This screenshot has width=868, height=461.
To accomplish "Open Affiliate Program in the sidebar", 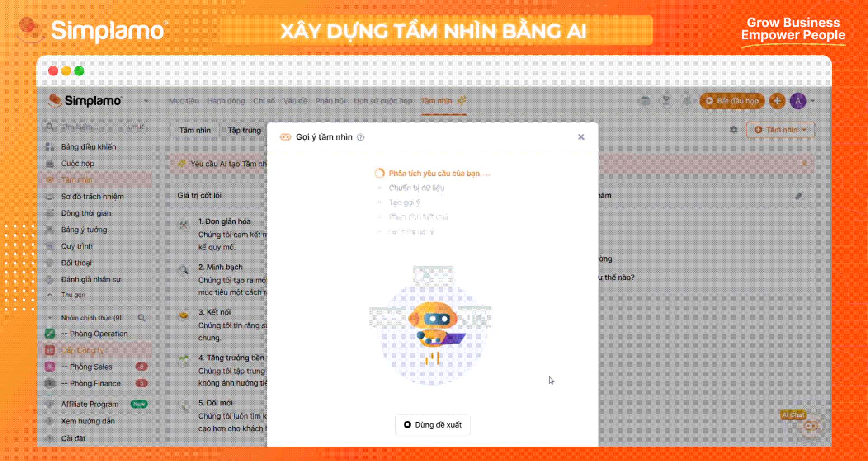I will (90, 404).
